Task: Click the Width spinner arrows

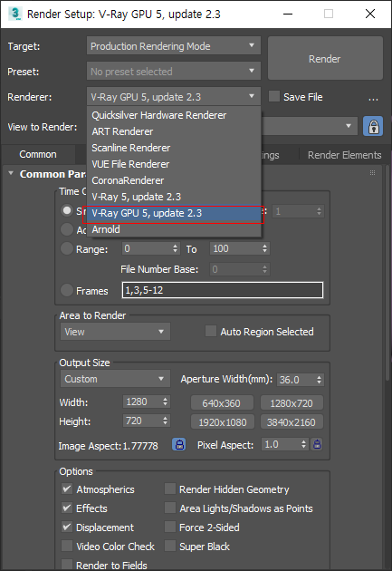Action: click(166, 402)
